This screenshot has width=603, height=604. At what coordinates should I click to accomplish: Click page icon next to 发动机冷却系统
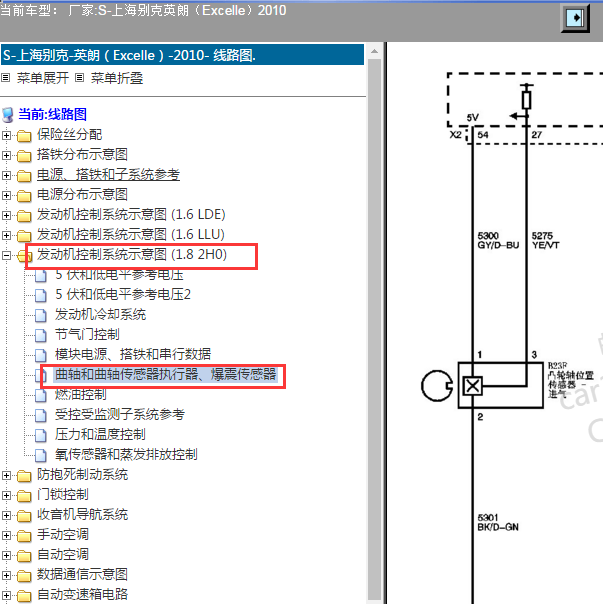pyautogui.click(x=41, y=315)
